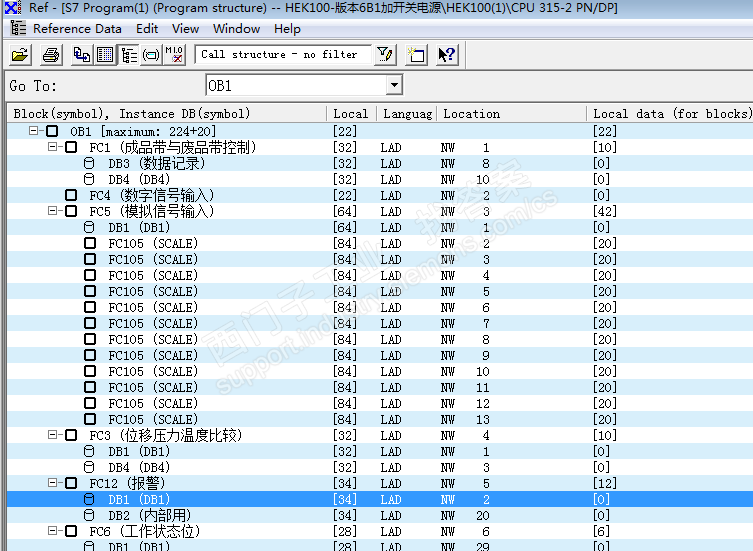The image size is (753, 551).
Task: Select FC105 (SCALE) row at NW 10
Action: tap(380, 371)
